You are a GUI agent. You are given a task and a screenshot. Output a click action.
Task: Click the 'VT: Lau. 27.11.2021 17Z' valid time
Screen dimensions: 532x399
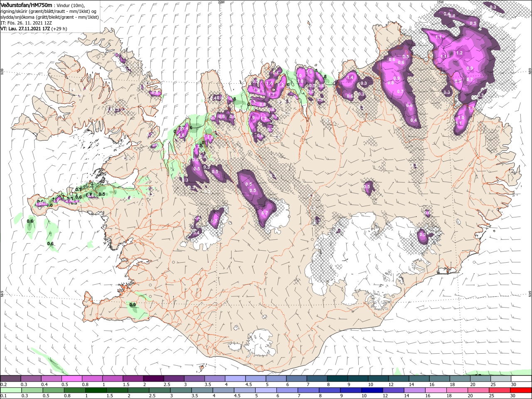(25, 29)
